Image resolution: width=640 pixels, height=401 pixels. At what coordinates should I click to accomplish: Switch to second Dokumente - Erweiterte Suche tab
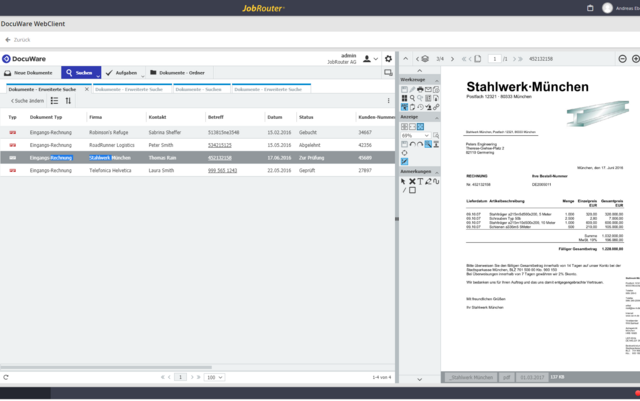pos(131,89)
